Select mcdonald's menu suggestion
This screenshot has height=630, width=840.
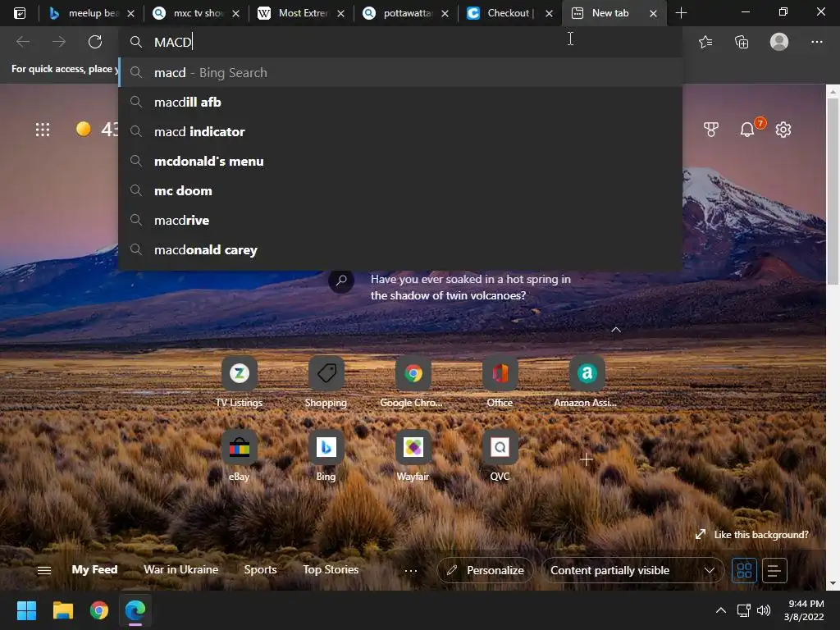tap(400, 161)
